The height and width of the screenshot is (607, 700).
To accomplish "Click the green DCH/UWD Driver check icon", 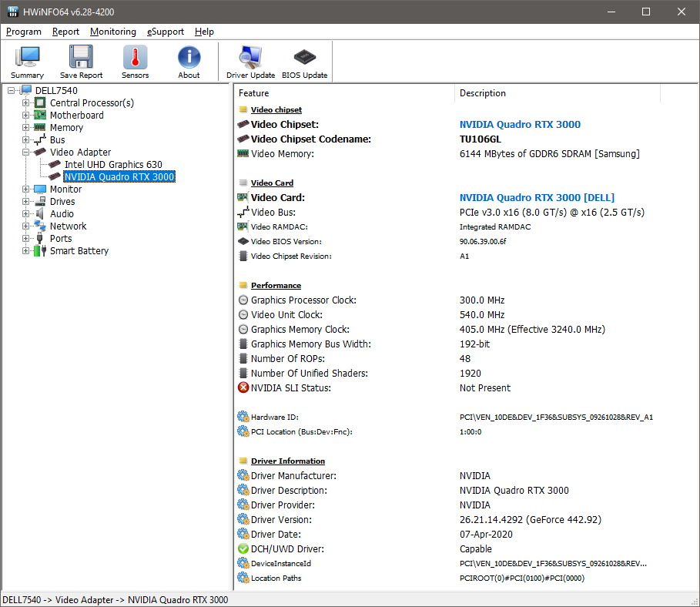I will (x=243, y=548).
